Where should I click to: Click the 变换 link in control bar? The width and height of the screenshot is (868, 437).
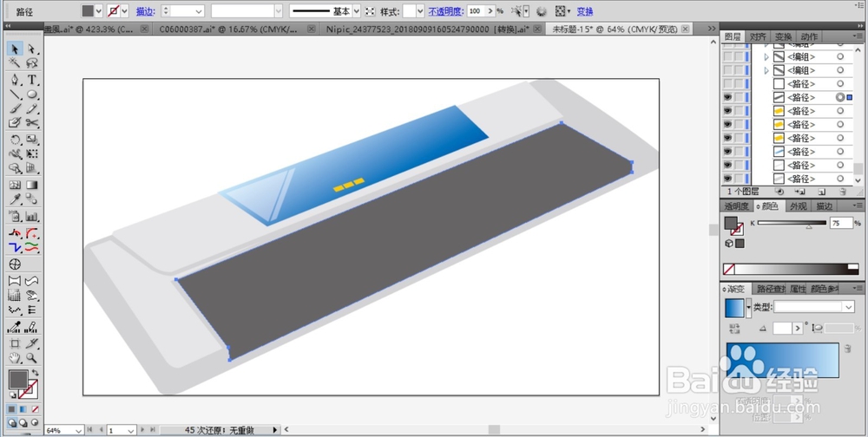click(x=585, y=11)
